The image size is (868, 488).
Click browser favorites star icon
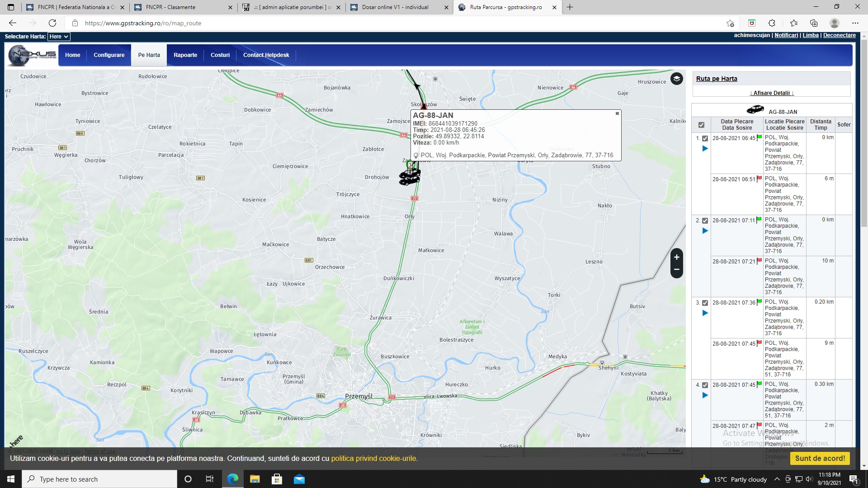(x=794, y=23)
